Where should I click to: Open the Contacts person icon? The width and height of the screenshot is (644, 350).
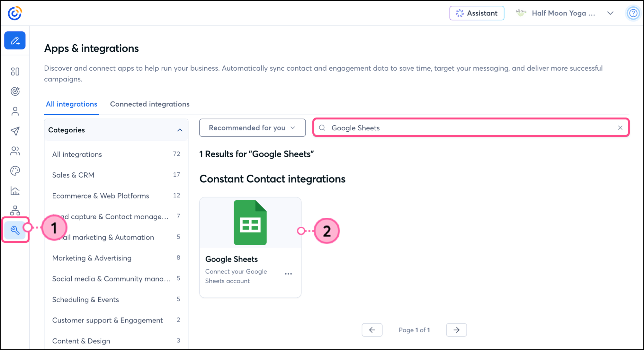pos(15,111)
